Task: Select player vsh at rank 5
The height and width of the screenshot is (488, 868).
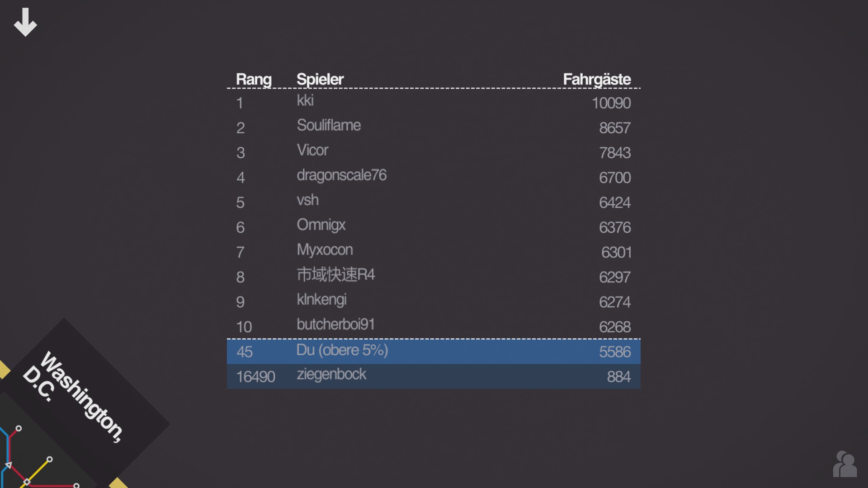Action: point(434,202)
